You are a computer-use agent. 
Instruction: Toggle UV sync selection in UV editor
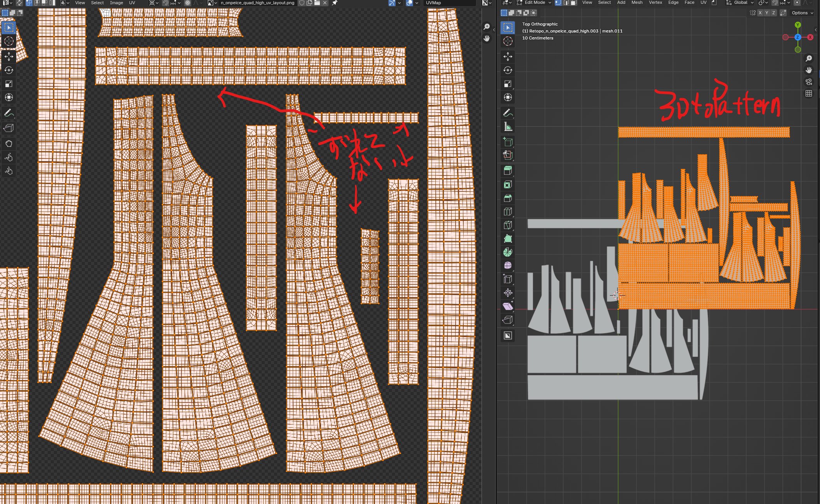click(19, 3)
